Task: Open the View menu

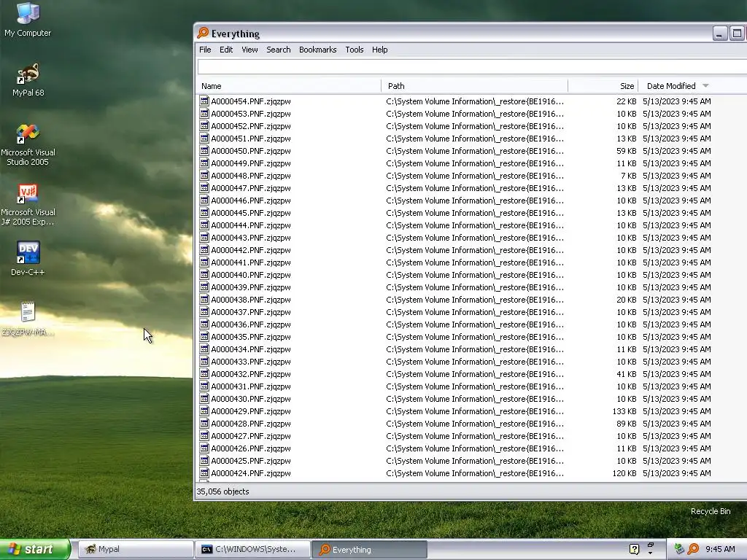Action: pyautogui.click(x=249, y=50)
